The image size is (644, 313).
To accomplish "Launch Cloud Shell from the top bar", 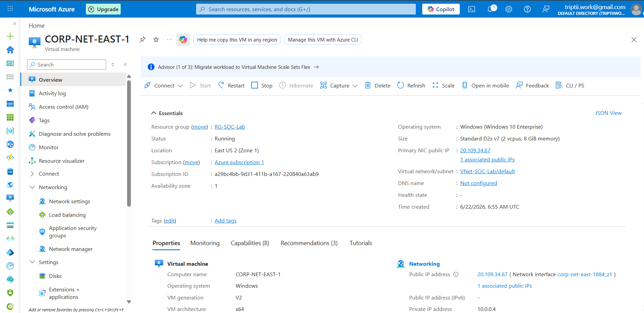I will [x=472, y=9].
